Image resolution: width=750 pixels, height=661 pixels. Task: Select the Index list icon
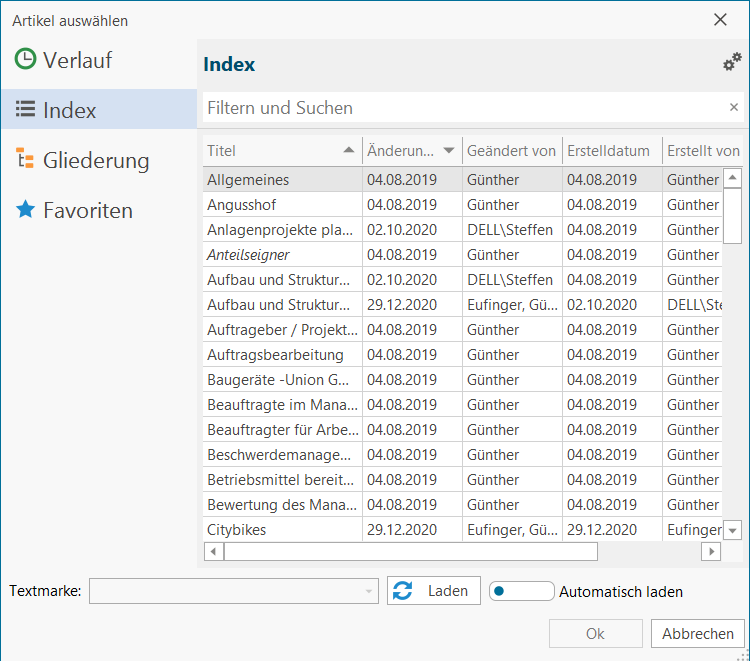coord(25,109)
